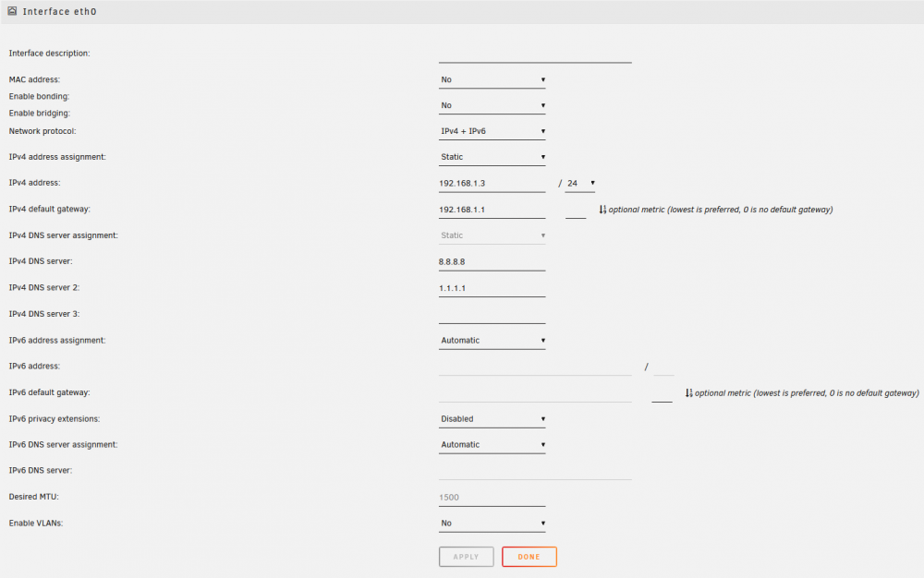The width and height of the screenshot is (924, 578).
Task: Open the IPv6 DNS server assignment dropdown
Action: pos(492,445)
